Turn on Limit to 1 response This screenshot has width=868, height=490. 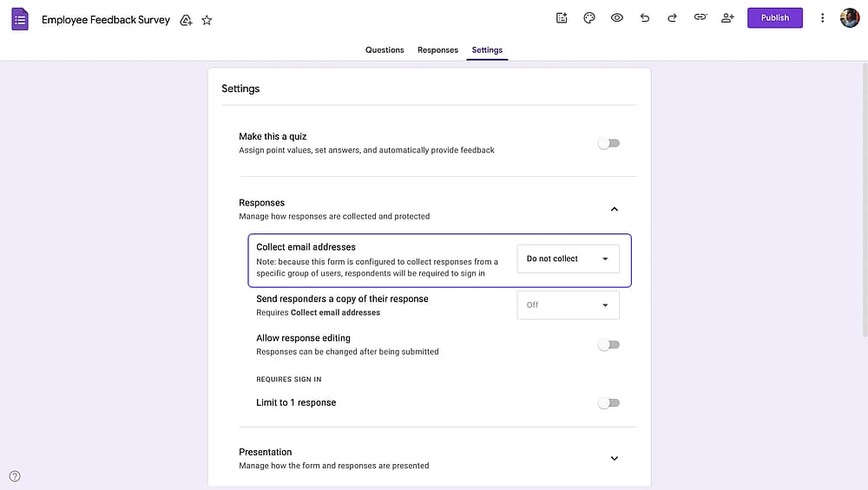[608, 402]
